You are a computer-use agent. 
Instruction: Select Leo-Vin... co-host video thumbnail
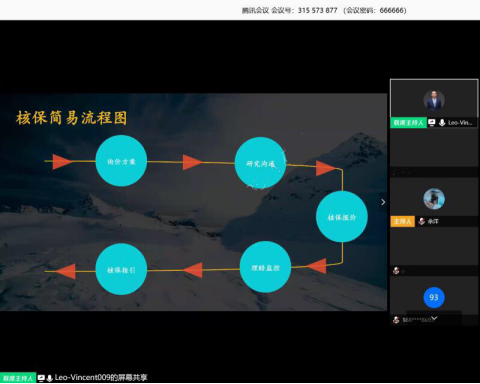434,100
